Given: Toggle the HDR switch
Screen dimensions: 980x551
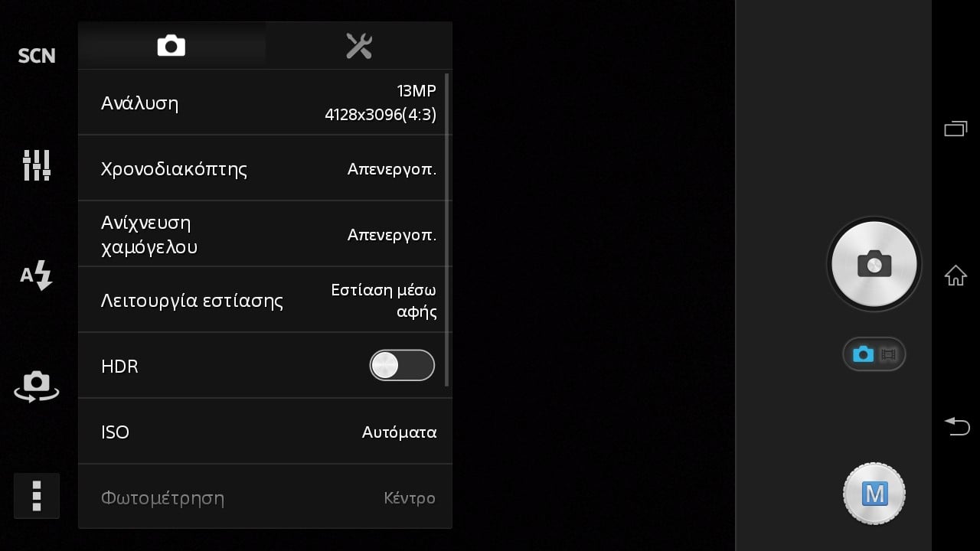Looking at the screenshot, I should (x=402, y=366).
